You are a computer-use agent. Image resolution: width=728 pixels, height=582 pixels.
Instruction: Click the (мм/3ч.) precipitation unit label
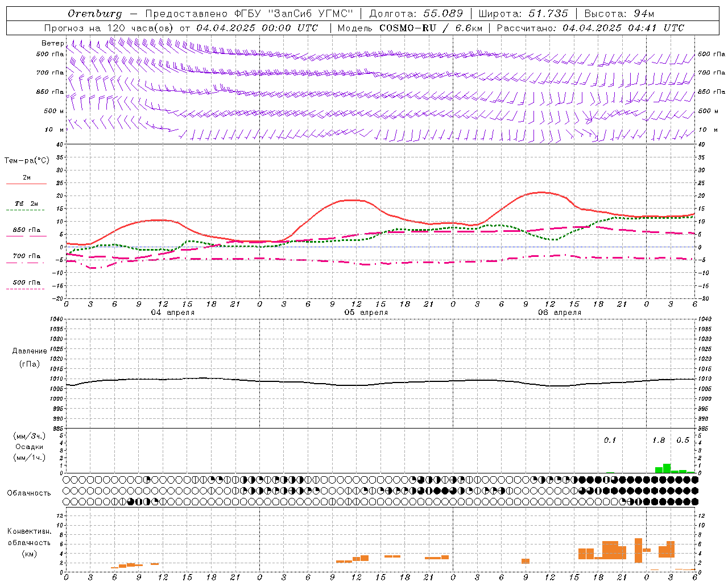[x=29, y=436]
